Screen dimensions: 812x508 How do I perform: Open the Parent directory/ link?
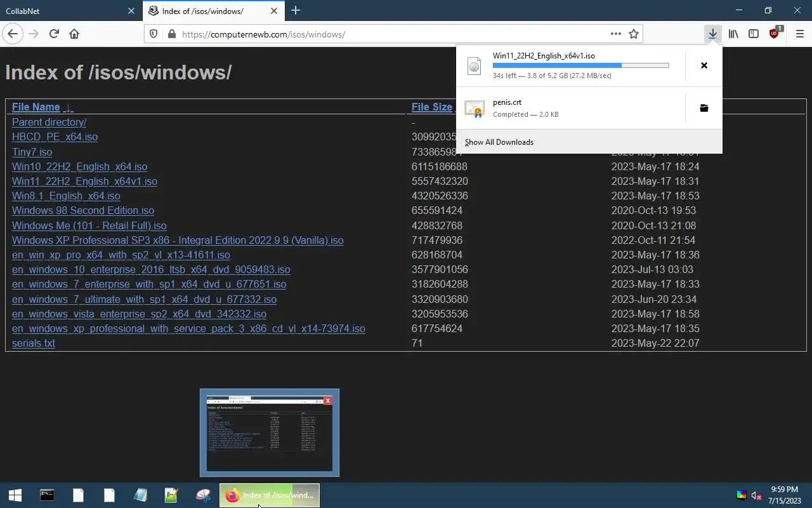coord(49,122)
